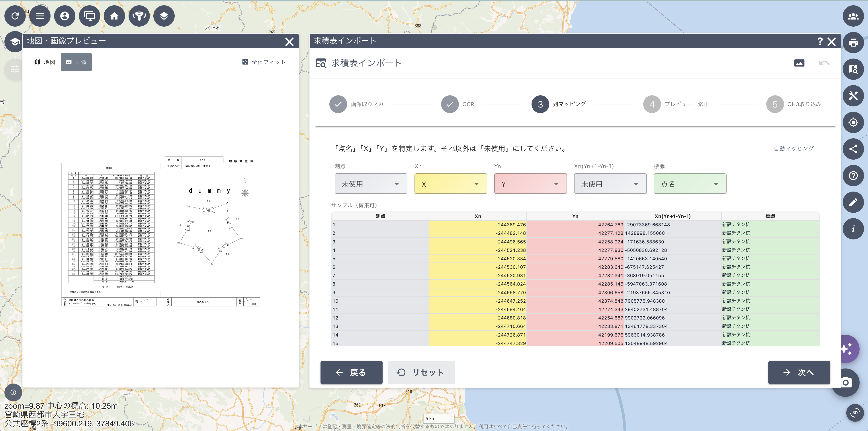Viewport: 868px width, 431px height.
Task: Open the Xn dropdown currently set to X
Action: 450,184
